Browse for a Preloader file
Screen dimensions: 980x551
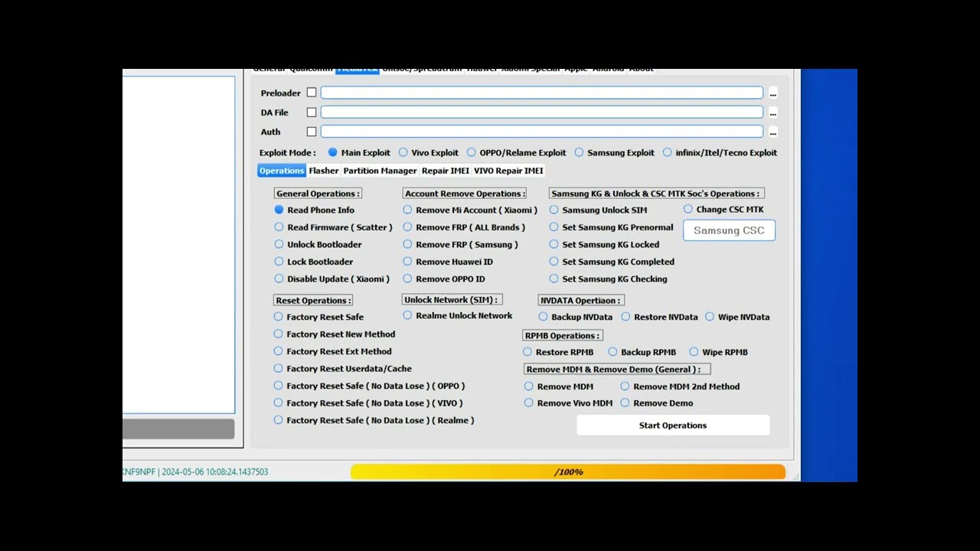(773, 93)
